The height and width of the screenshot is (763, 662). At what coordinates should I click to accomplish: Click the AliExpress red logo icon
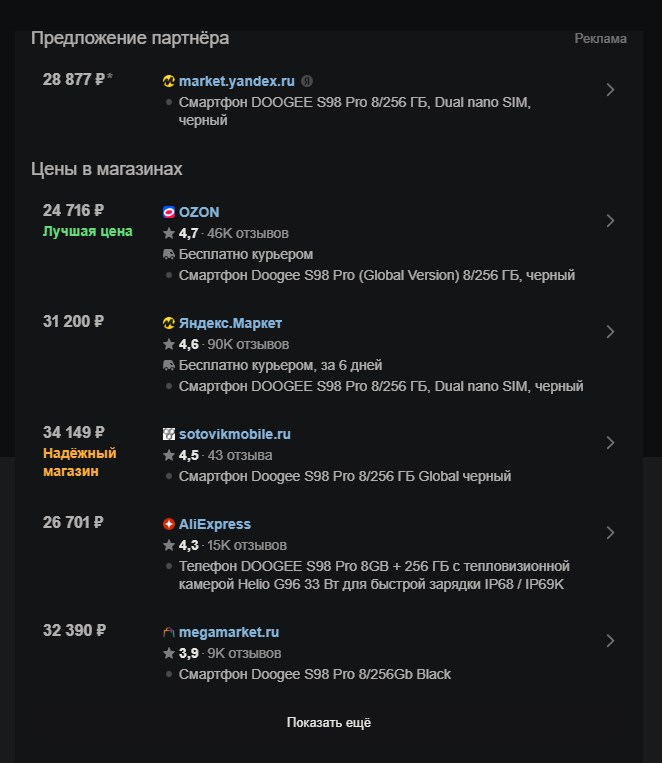point(168,524)
